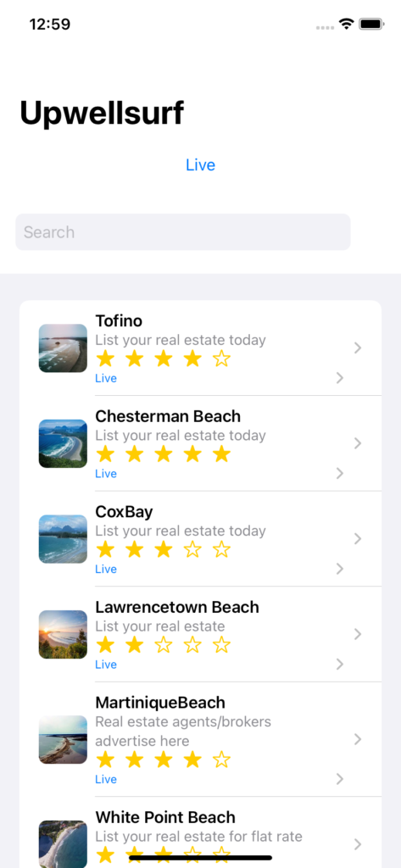401x868 pixels.
Task: Open the Live link below Upwellsurf title
Action: tap(200, 165)
